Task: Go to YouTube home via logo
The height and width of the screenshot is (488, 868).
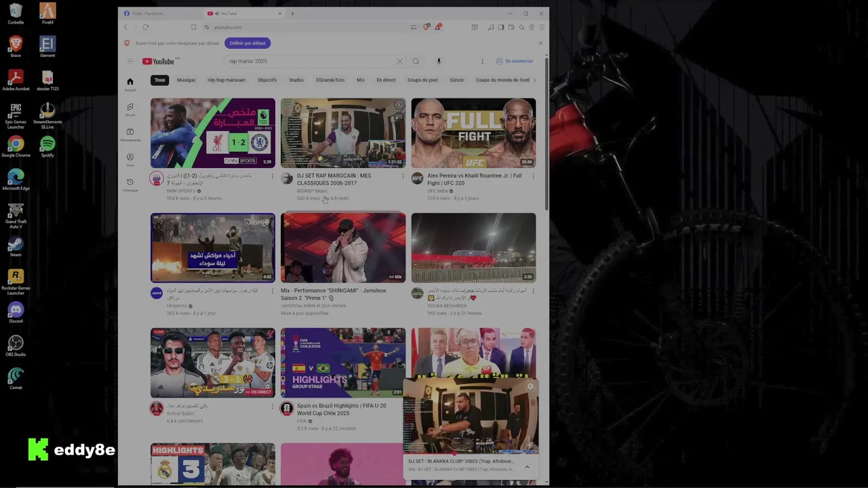Action: click(x=160, y=61)
